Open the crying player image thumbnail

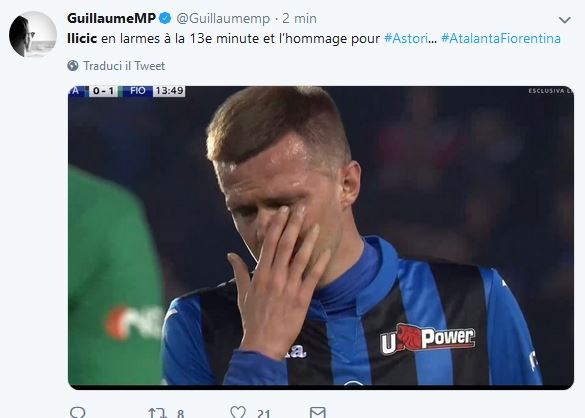[x=321, y=238]
